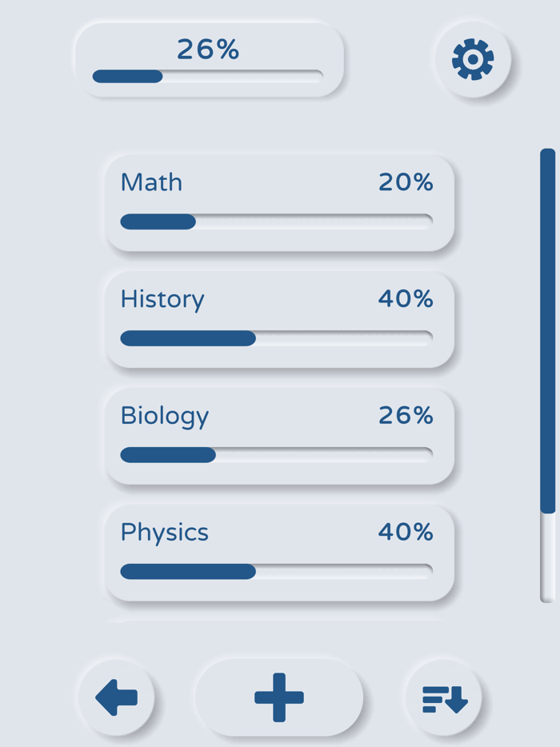The width and height of the screenshot is (560, 747).
Task: Click the gear icon in top right corner
Action: [x=471, y=59]
